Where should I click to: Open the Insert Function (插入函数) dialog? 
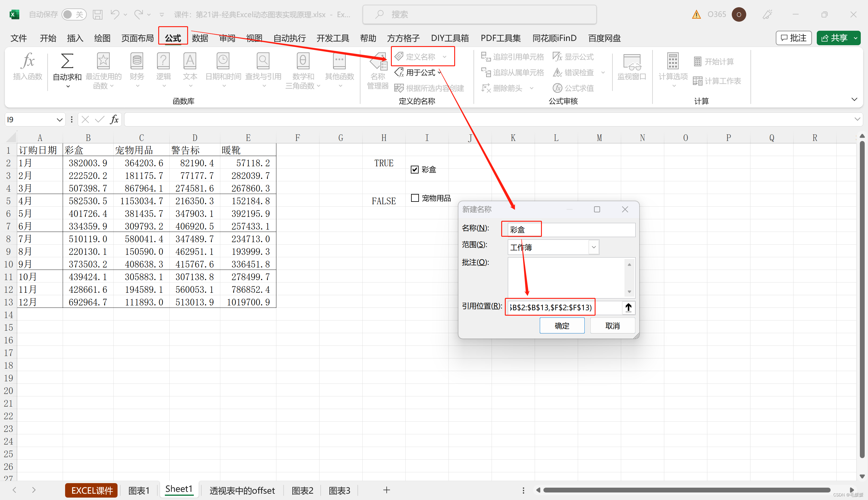click(27, 67)
